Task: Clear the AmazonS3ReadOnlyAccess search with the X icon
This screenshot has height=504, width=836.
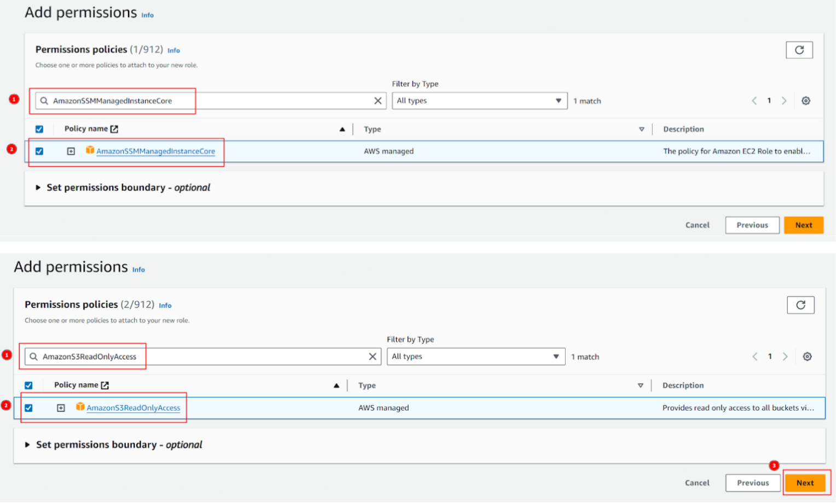Action: pos(373,356)
